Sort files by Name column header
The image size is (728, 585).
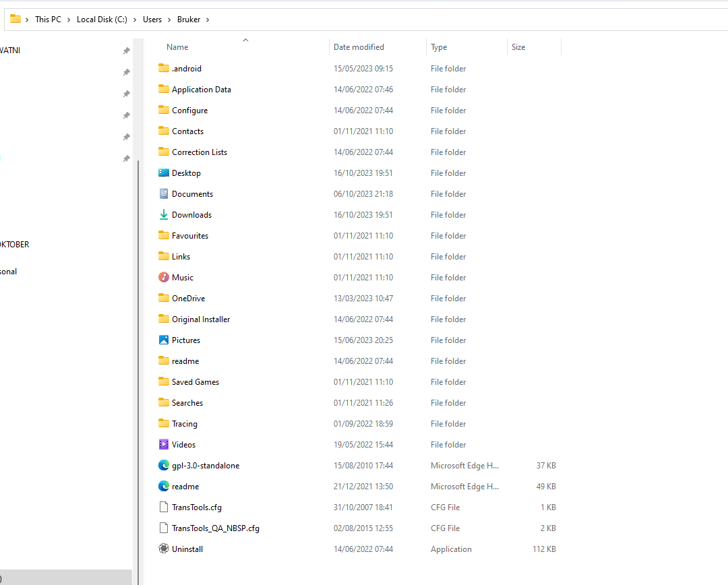[x=178, y=47]
